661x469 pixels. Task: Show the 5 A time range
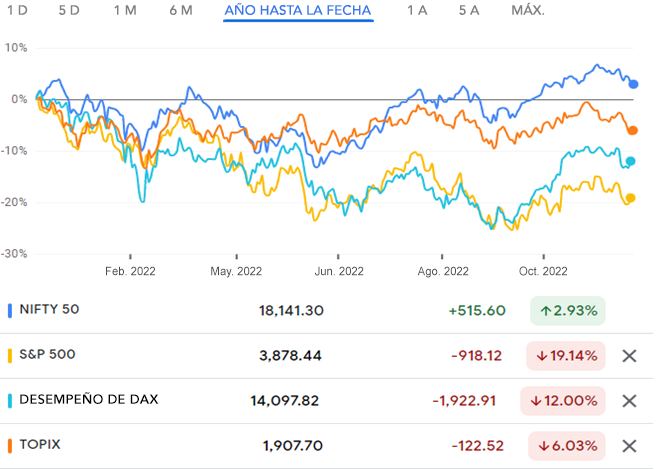pos(469,11)
